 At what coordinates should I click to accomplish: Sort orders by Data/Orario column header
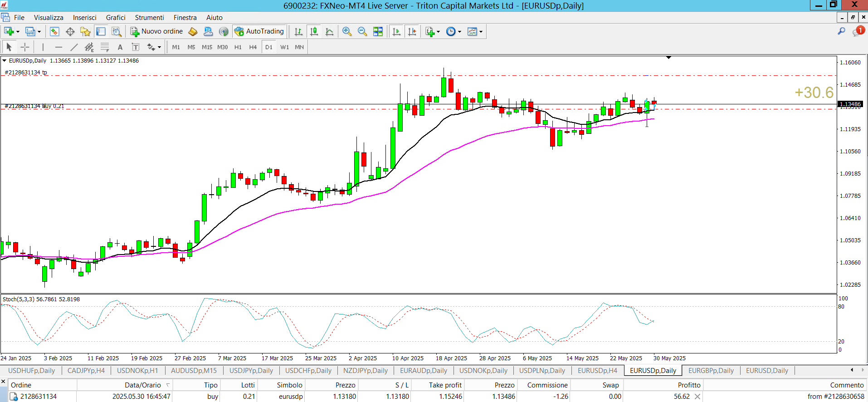[x=125, y=385]
